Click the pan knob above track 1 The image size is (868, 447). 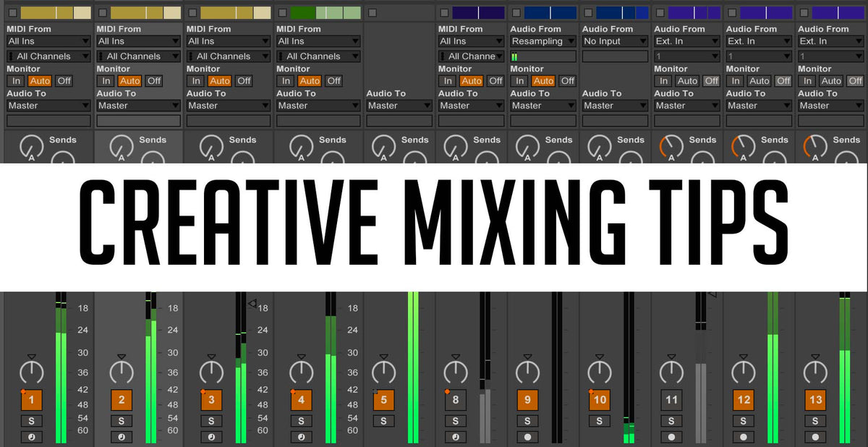(31, 372)
